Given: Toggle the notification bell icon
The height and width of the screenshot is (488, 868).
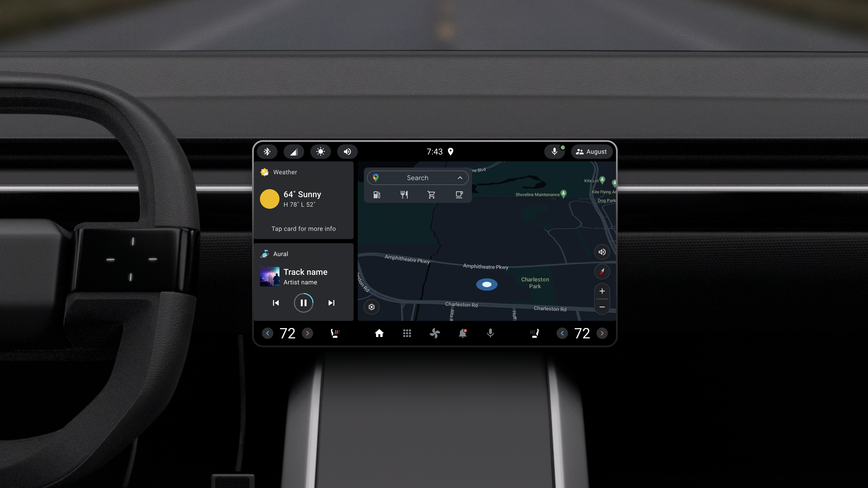Looking at the screenshot, I should tap(463, 333).
